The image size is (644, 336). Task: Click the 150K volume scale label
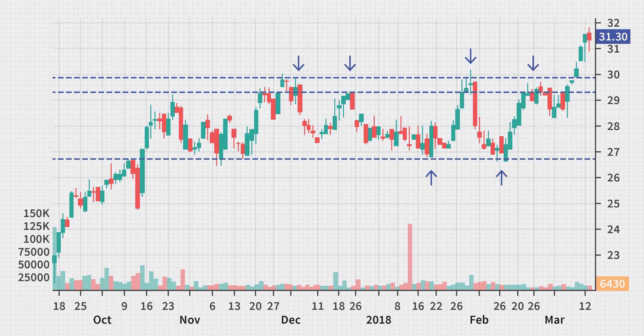(37, 213)
